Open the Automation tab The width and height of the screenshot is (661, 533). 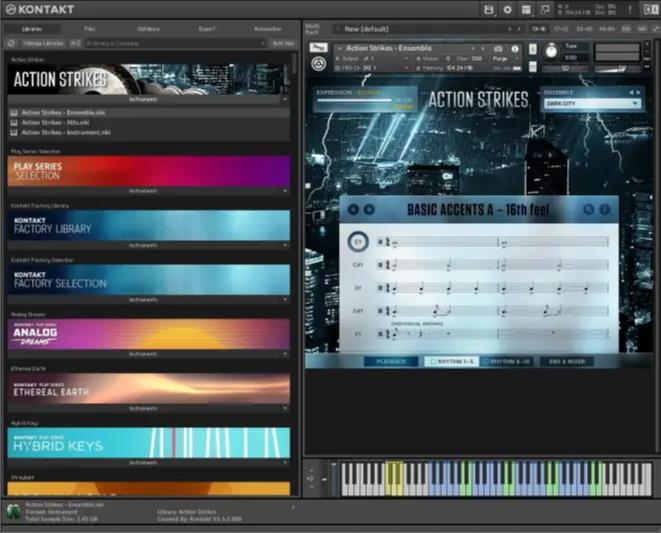[267, 29]
